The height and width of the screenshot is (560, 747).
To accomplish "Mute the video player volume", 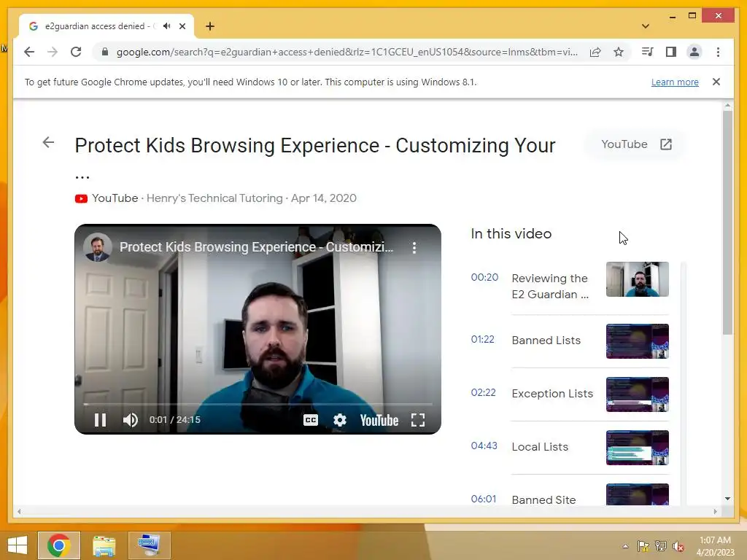I will [x=130, y=419].
